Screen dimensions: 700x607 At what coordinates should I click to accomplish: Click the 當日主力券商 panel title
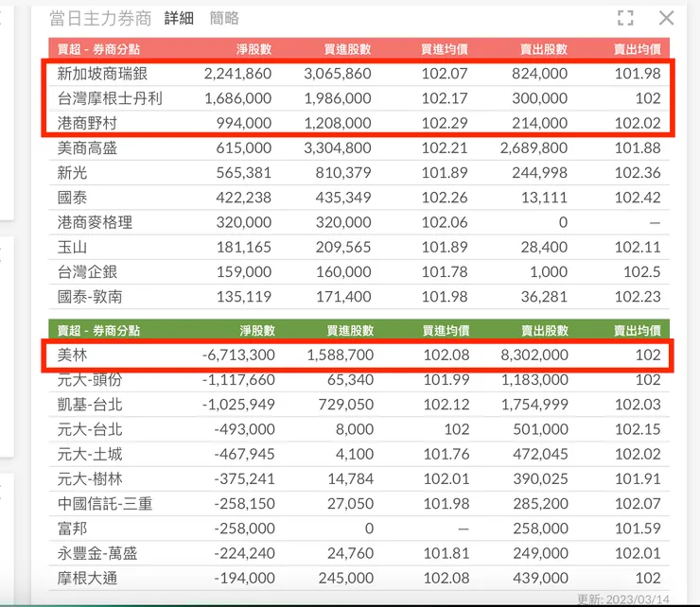pyautogui.click(x=100, y=19)
